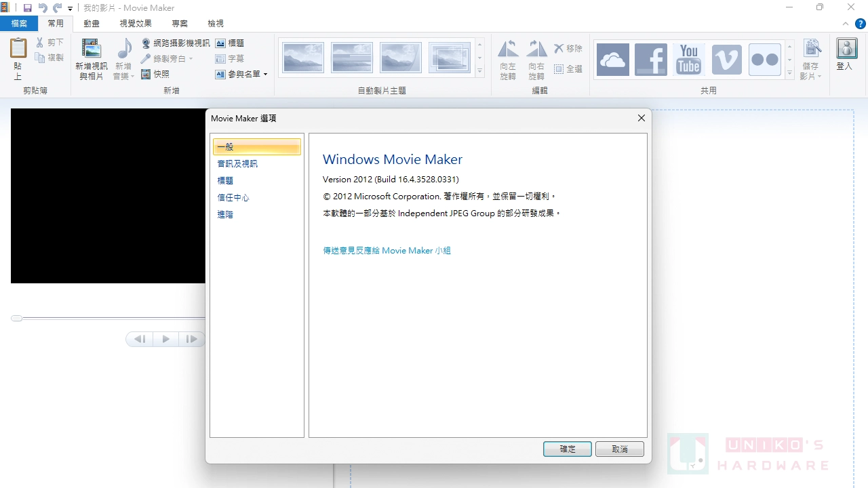Click the 標題 title icon in ribbon

point(220,43)
